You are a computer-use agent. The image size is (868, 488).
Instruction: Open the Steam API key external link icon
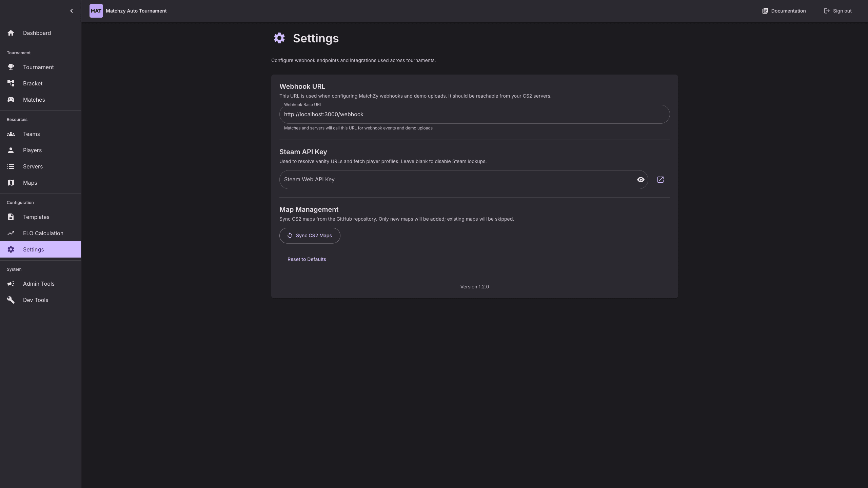point(660,180)
